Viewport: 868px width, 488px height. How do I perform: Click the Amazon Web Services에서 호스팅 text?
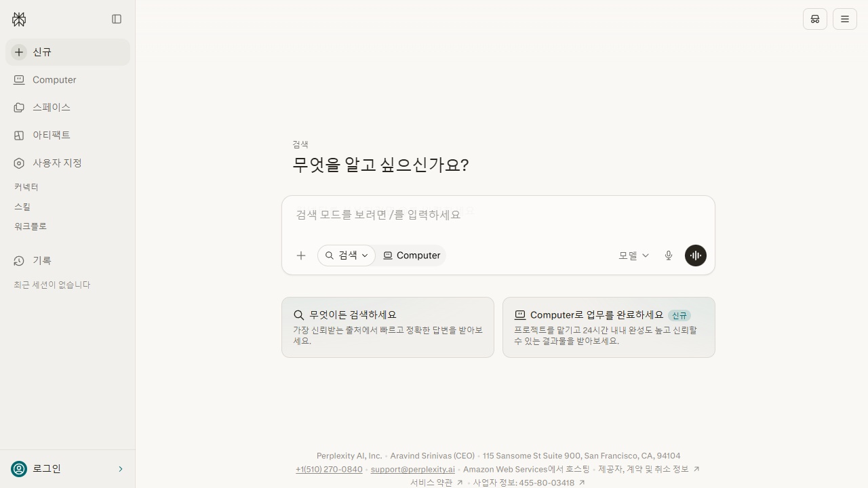coord(526,469)
